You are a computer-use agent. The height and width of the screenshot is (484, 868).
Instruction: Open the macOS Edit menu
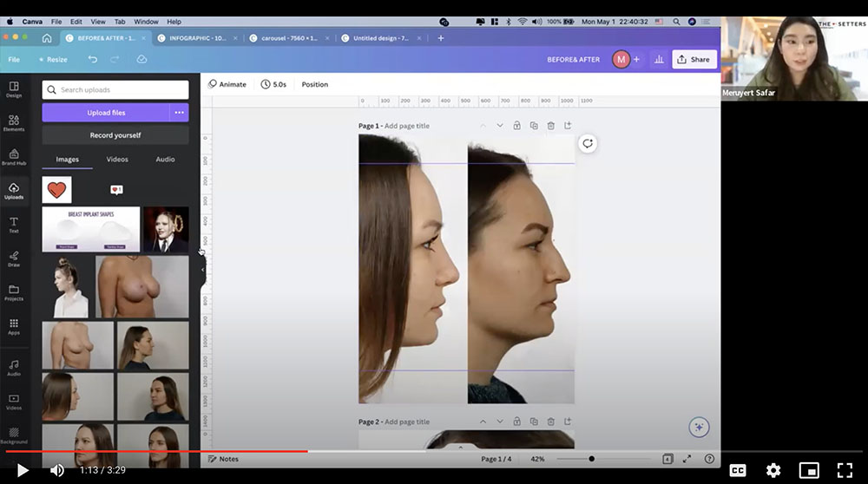(x=76, y=22)
